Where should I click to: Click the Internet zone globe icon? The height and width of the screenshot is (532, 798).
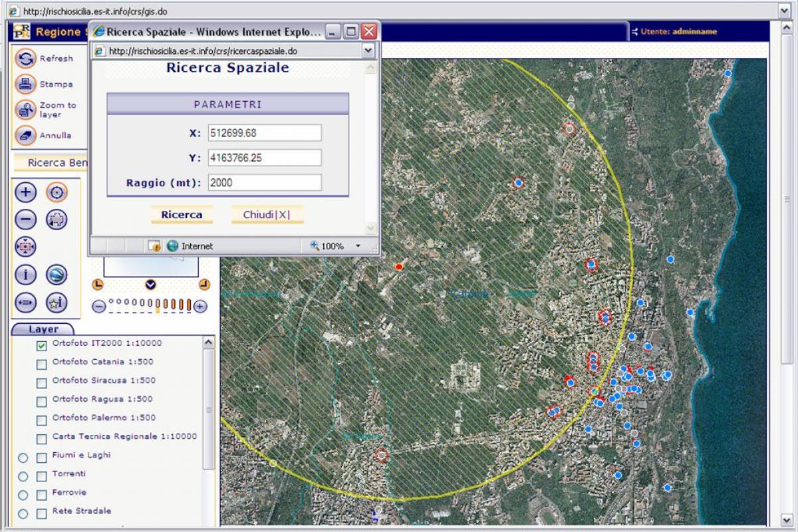pos(173,246)
